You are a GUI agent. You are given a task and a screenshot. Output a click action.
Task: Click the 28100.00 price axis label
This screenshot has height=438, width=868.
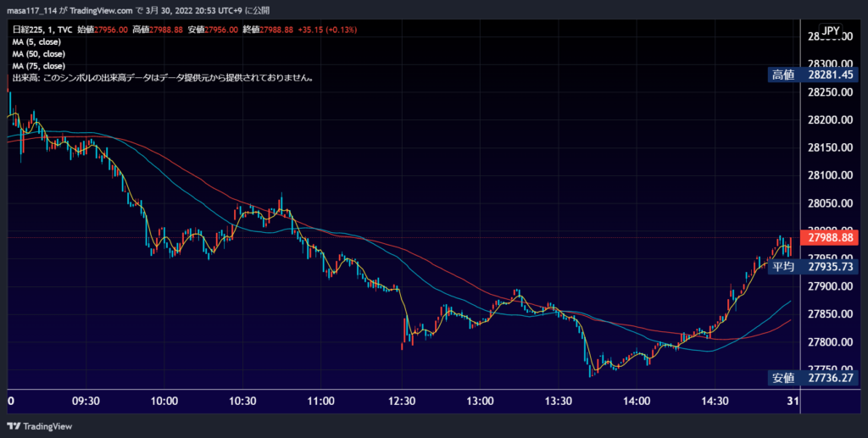[x=831, y=175]
